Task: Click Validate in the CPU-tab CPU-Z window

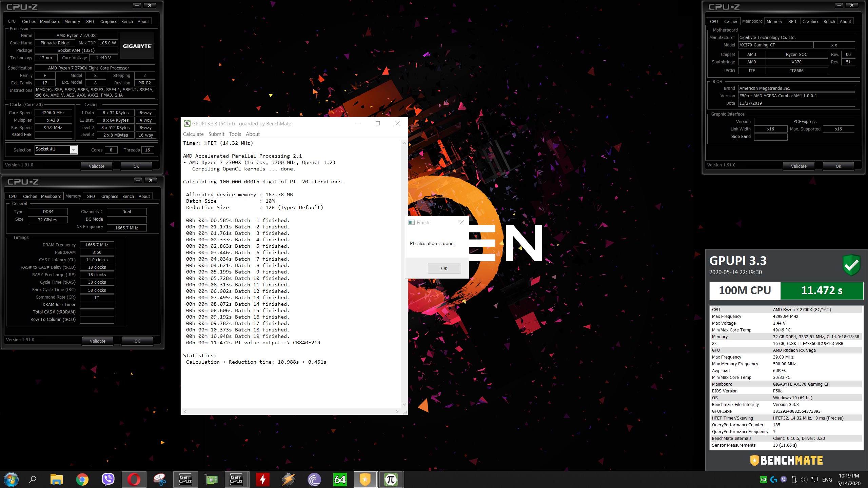Action: point(97,166)
